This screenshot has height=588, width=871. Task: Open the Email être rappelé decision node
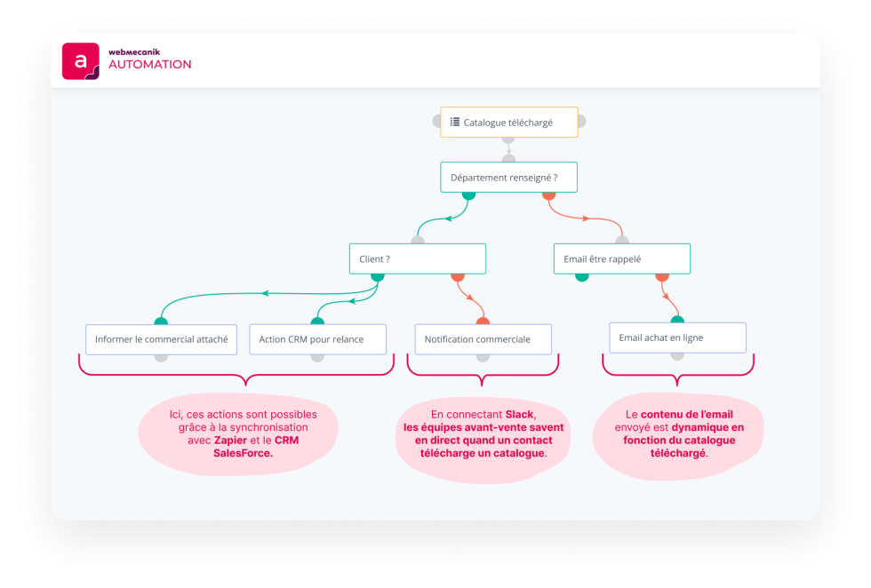pyautogui.click(x=621, y=258)
